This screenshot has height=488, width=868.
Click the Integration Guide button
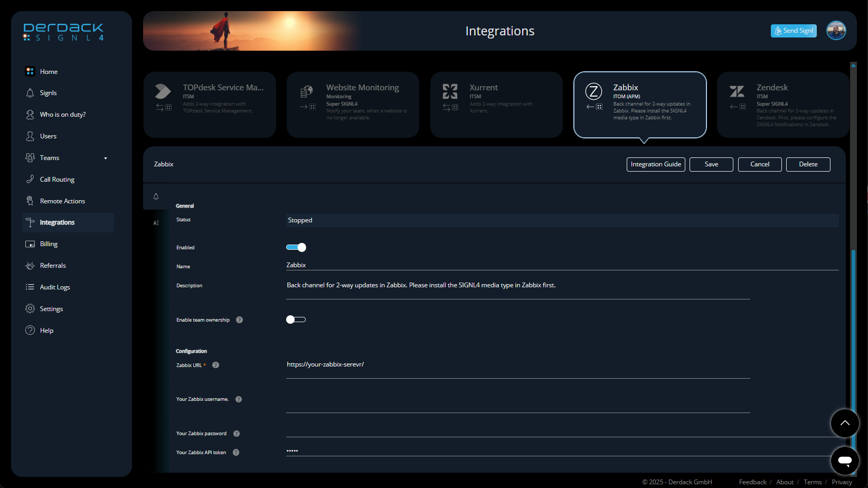tap(656, 164)
